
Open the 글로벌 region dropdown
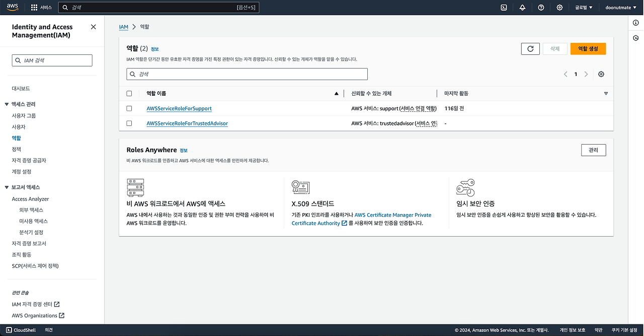(584, 8)
